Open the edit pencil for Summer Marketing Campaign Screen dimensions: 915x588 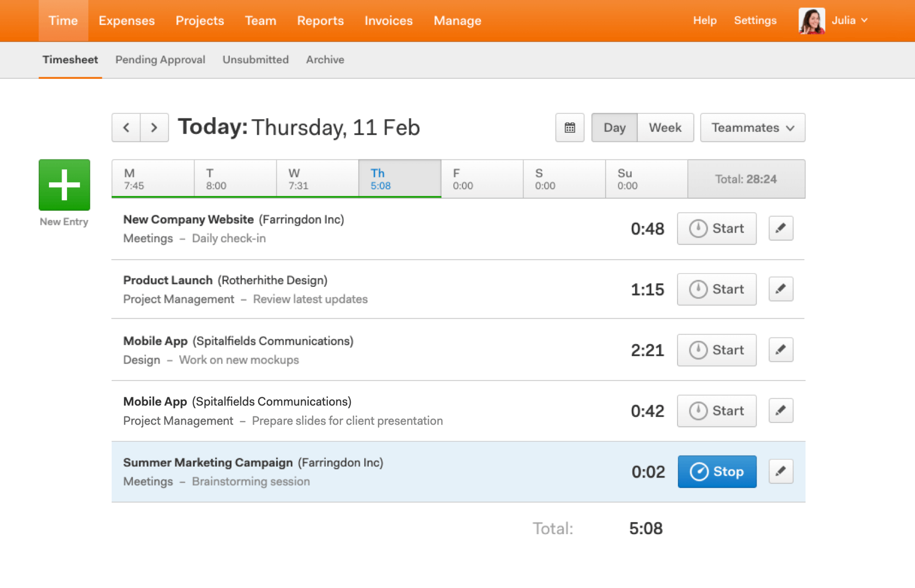point(780,471)
